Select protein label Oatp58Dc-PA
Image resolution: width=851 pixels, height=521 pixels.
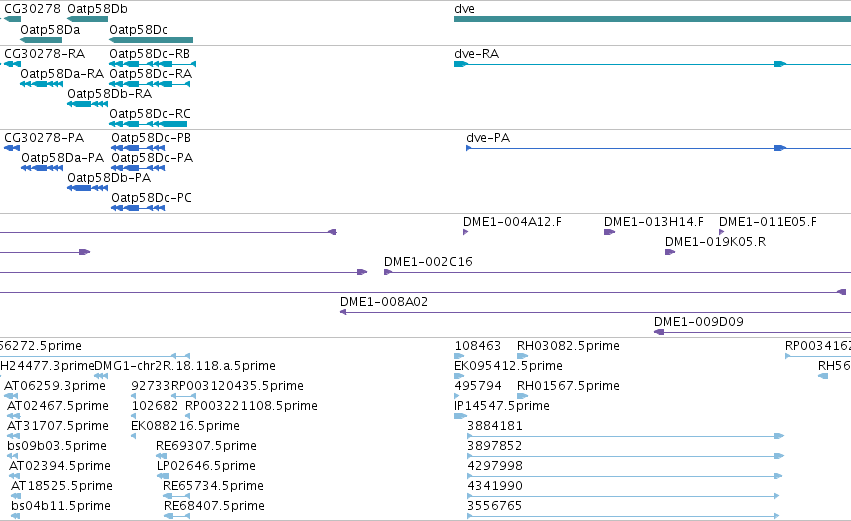point(152,158)
